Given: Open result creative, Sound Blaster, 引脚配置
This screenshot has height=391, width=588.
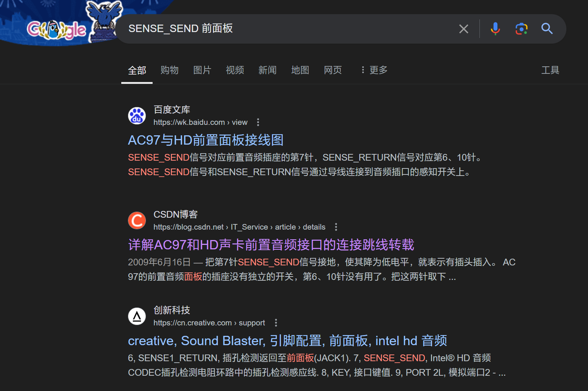Looking at the screenshot, I should [287, 341].
